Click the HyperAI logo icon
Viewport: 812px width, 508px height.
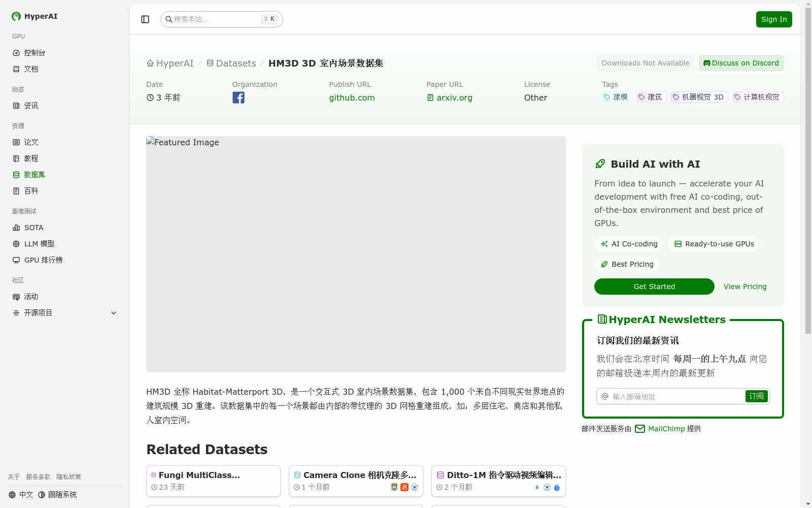16,16
